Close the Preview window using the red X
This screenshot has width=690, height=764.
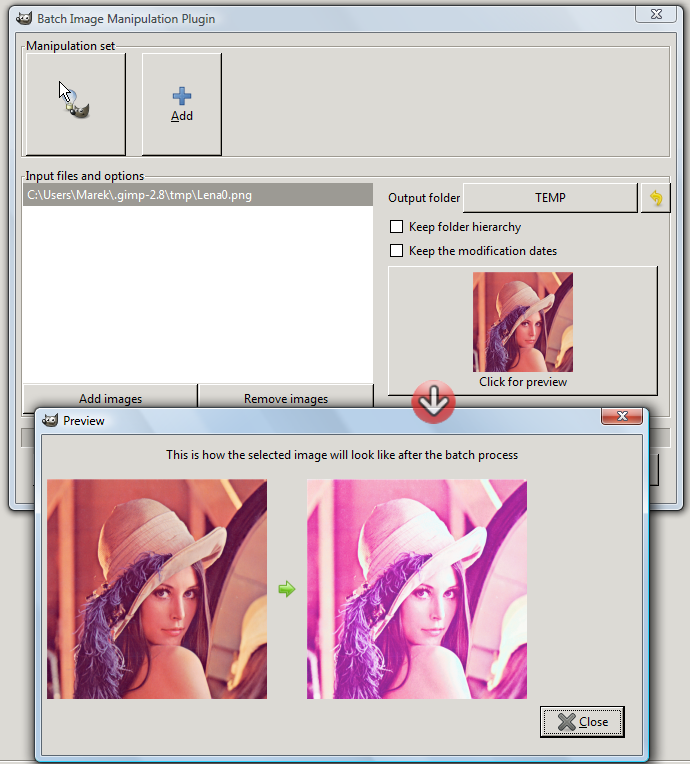point(622,416)
